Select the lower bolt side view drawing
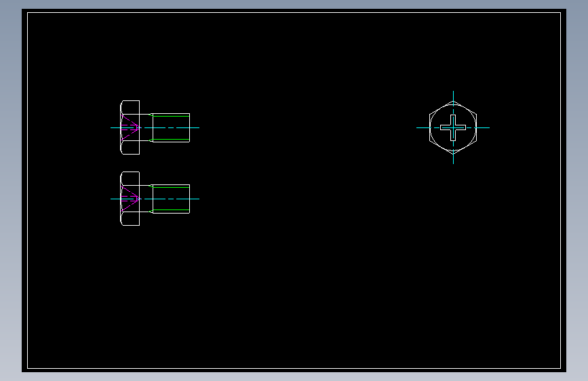The height and width of the screenshot is (381, 588). 155,199
